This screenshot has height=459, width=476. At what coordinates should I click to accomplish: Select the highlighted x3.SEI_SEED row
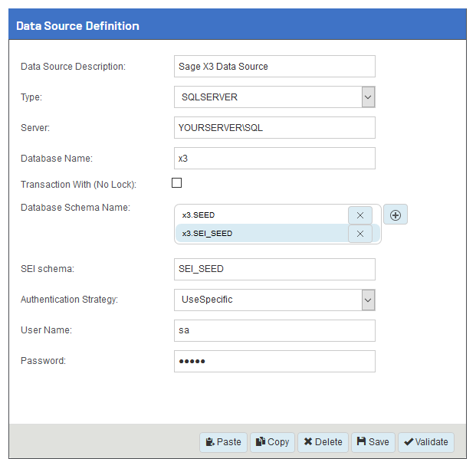(x=261, y=234)
